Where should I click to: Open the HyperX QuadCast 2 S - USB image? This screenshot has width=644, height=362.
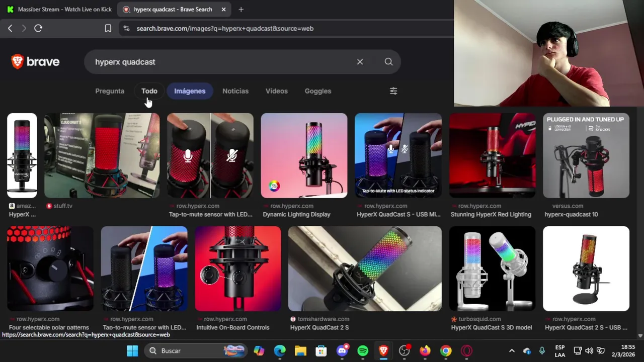(x=586, y=268)
